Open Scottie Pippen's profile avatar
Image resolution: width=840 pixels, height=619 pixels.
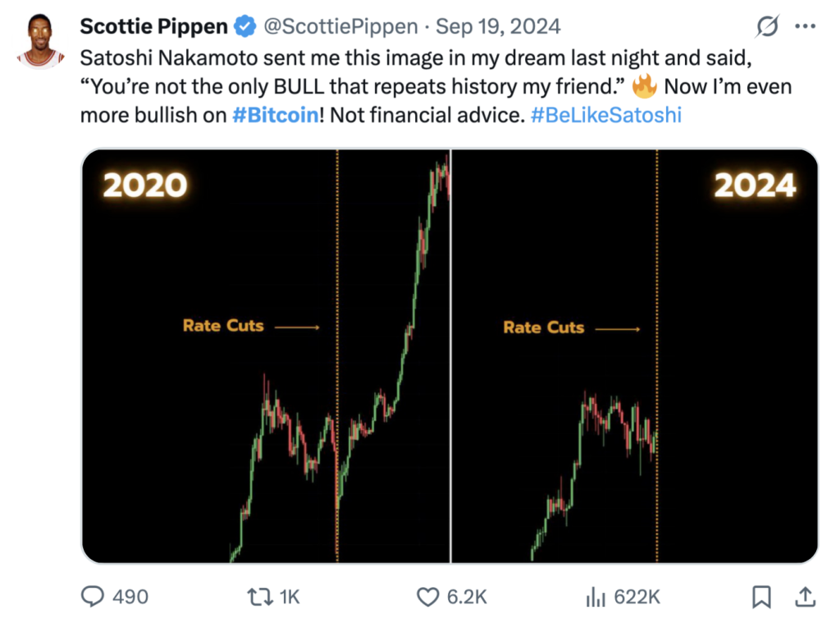pyautogui.click(x=41, y=42)
